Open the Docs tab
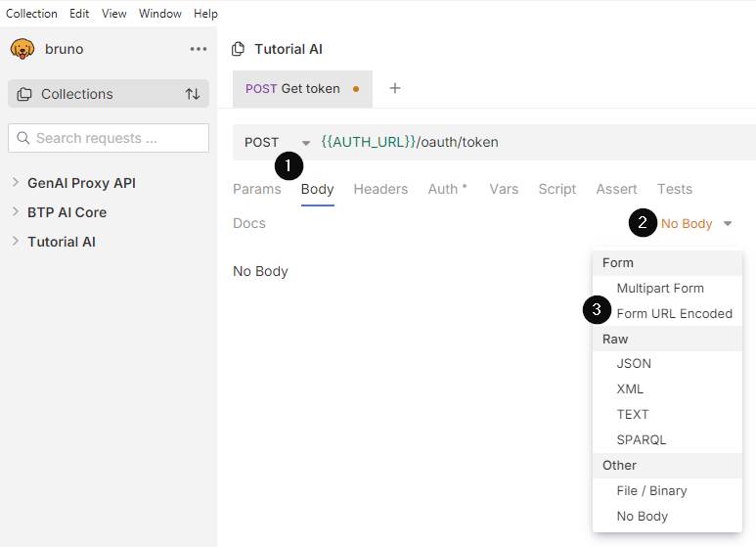Screen dimensions: 756x547 tap(249, 223)
